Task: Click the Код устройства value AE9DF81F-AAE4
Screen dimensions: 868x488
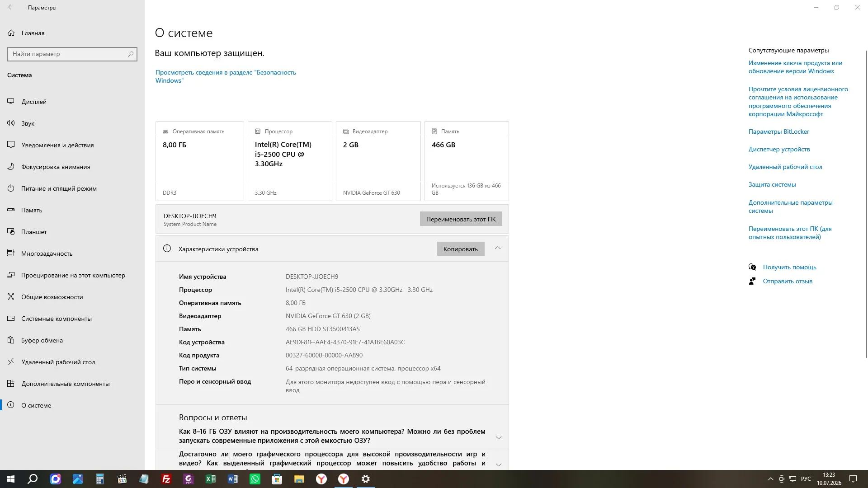Action: pos(345,342)
